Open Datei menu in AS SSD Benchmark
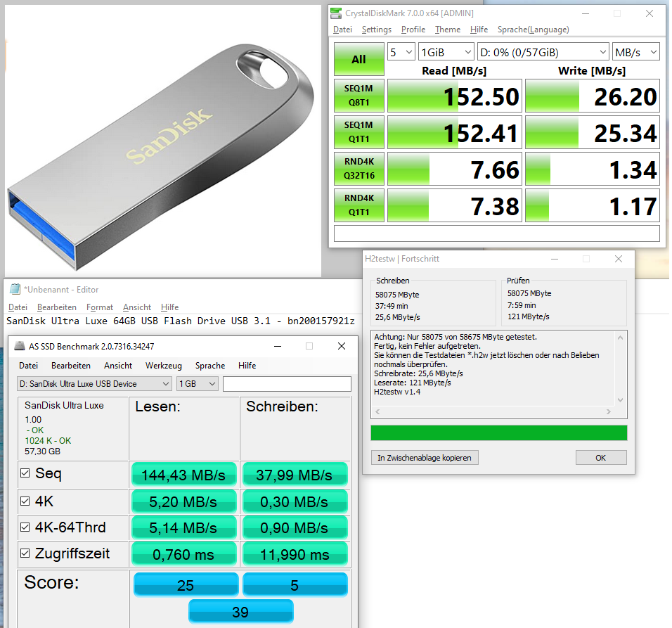The image size is (672, 628). coord(28,366)
